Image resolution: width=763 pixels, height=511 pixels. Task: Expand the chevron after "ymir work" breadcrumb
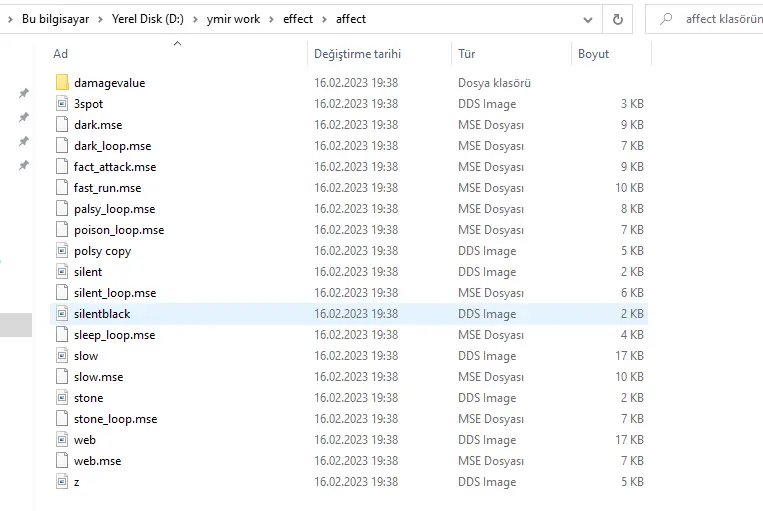[270, 19]
